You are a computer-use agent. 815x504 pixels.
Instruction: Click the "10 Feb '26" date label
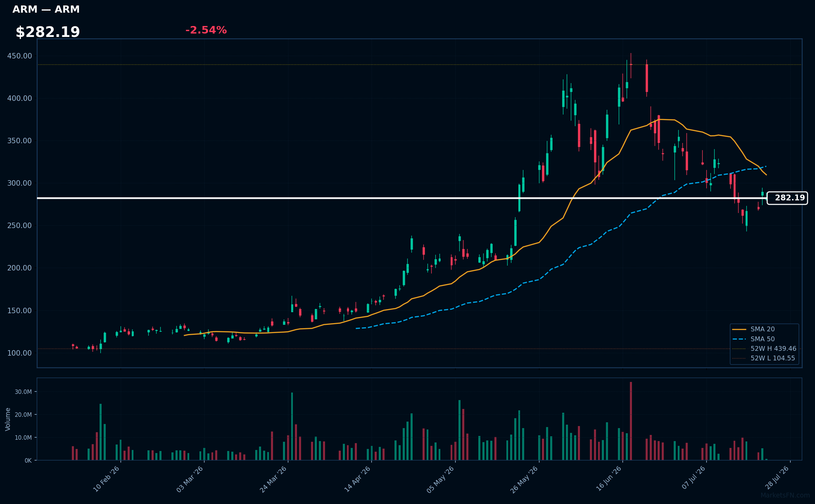(106, 479)
